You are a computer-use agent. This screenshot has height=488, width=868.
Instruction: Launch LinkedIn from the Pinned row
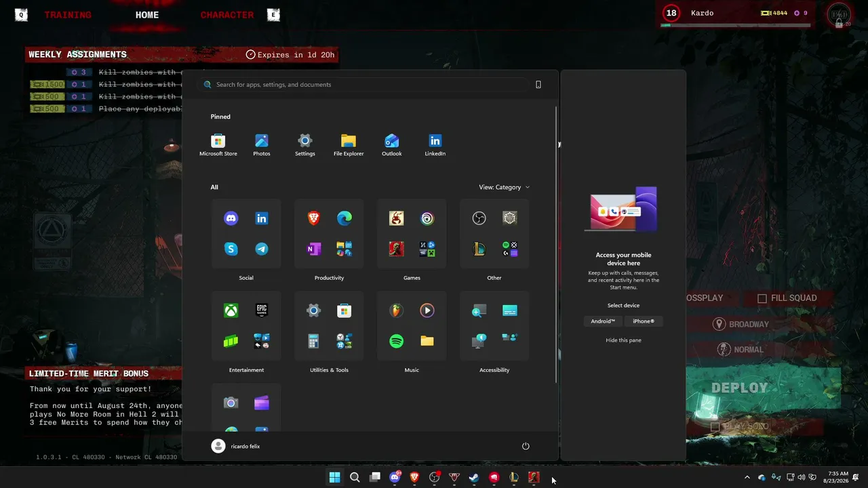(x=435, y=144)
